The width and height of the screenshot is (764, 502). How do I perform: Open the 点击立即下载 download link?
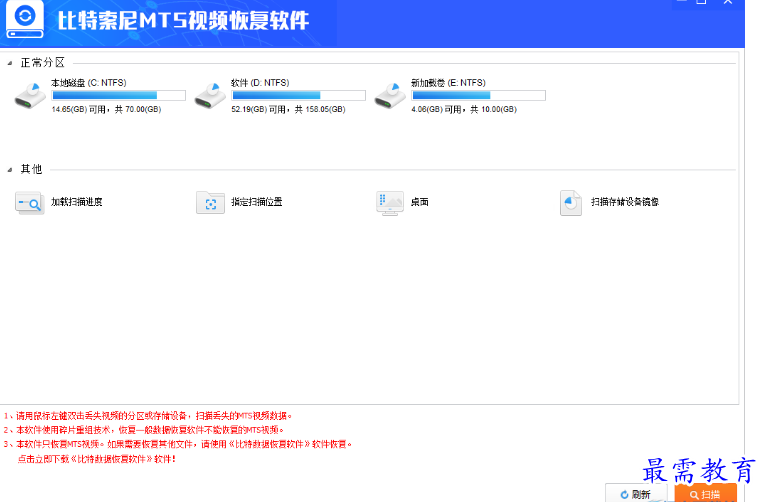[x=96, y=459]
